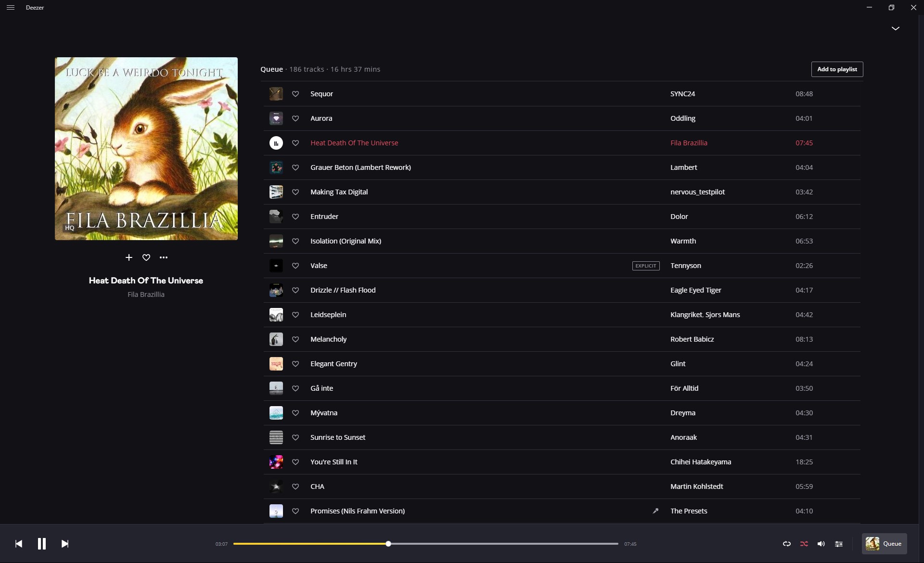Open artist The Presets
The height and width of the screenshot is (563, 924).
click(x=689, y=511)
